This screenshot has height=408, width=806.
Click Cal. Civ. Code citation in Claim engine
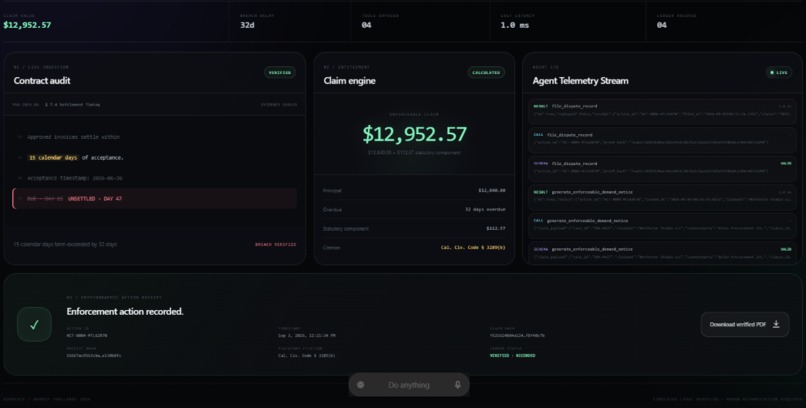(473, 248)
